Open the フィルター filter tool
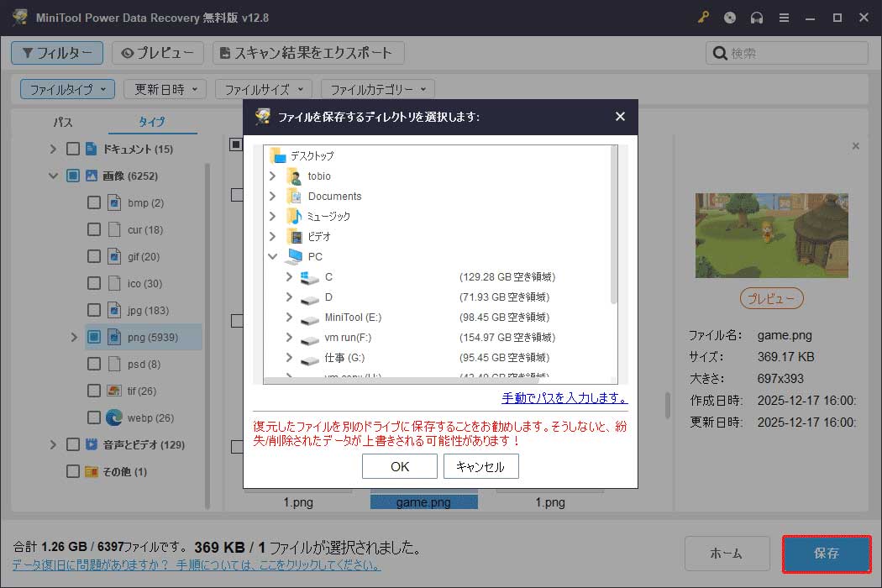 tap(56, 52)
